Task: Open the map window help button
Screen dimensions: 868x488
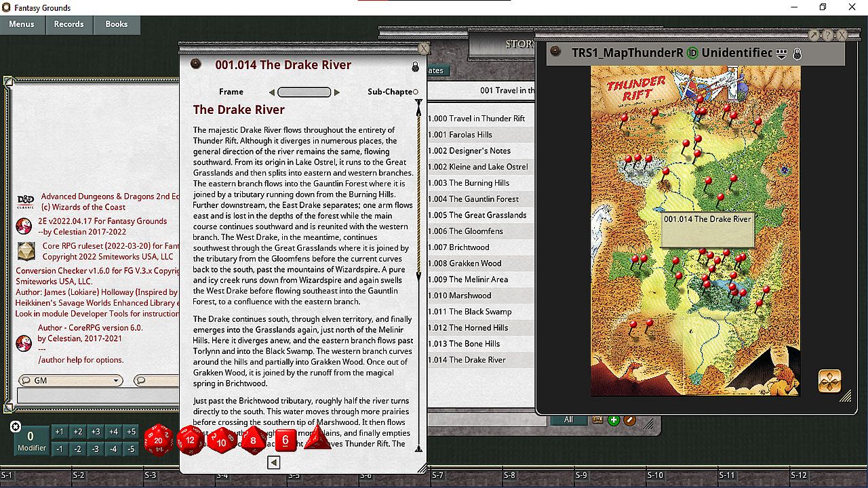Action: coord(828,35)
